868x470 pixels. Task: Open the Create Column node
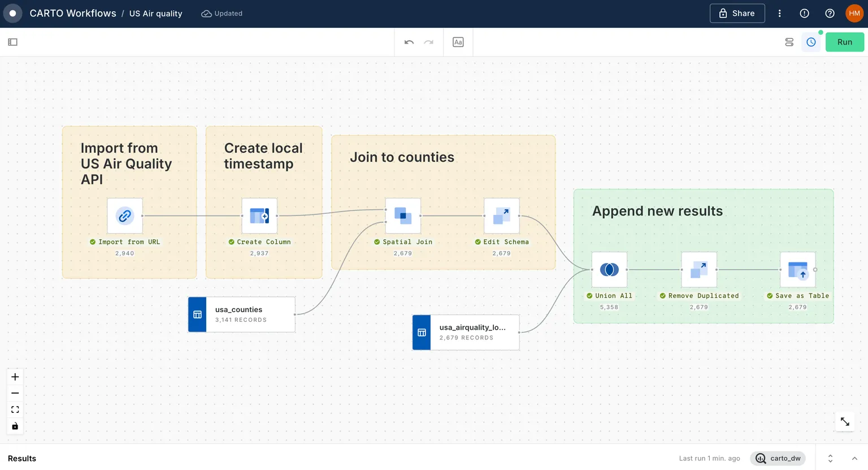[x=260, y=215]
